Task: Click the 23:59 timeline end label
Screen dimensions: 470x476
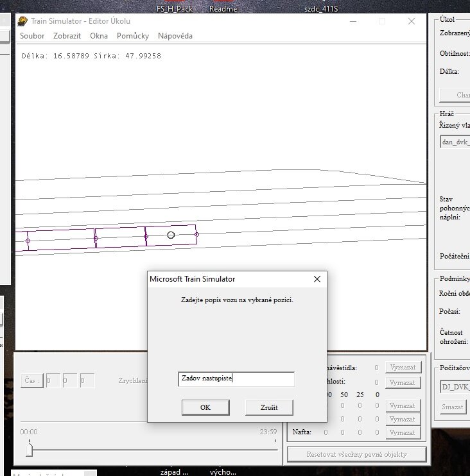Action: point(268,432)
